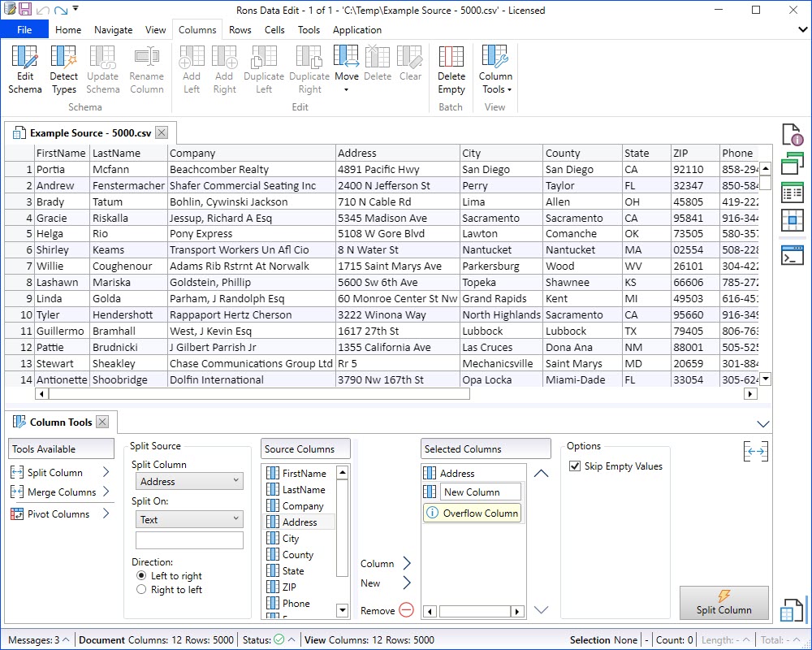
Task: Open the File menu
Action: pos(24,29)
